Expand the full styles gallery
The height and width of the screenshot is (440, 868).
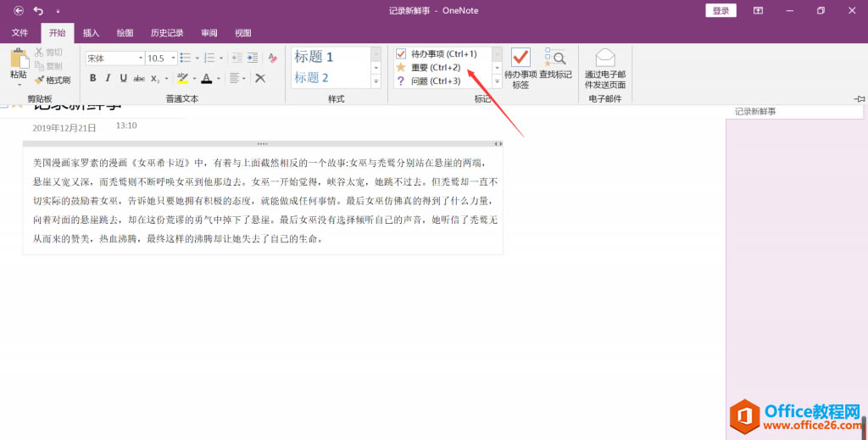(376, 81)
